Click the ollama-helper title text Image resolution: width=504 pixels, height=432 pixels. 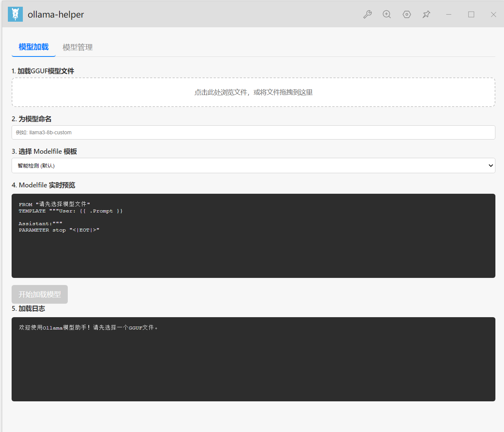click(x=56, y=15)
